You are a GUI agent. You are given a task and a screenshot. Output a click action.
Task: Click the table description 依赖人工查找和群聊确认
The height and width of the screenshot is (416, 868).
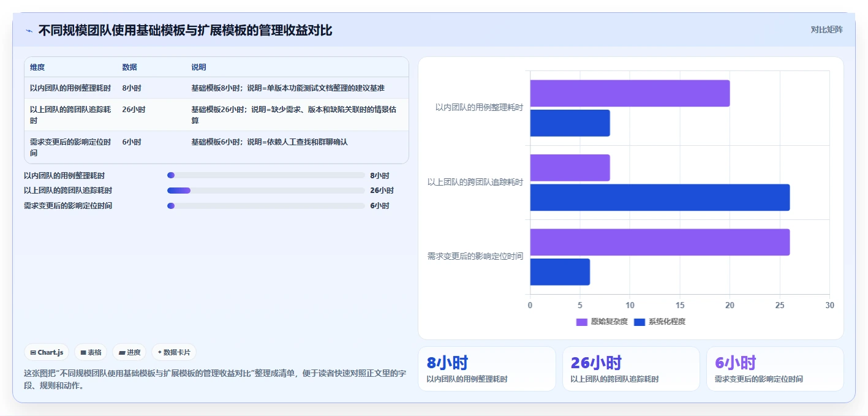(270, 142)
